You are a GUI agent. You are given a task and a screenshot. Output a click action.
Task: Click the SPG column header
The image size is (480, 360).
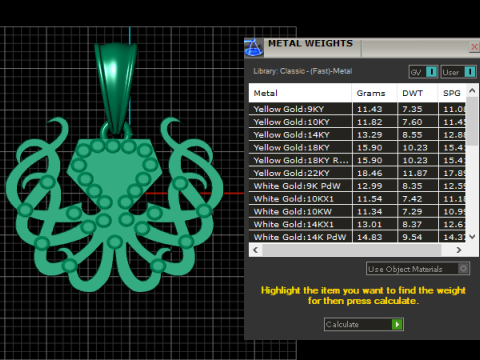pos(452,93)
